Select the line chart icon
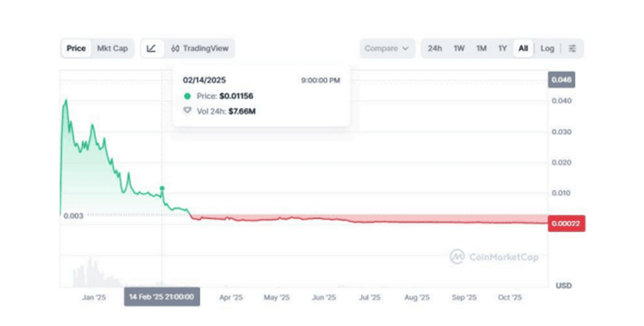 point(151,48)
